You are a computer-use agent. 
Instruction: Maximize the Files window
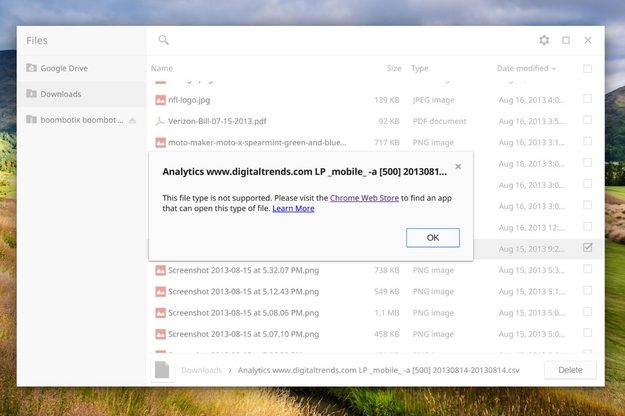(x=566, y=40)
